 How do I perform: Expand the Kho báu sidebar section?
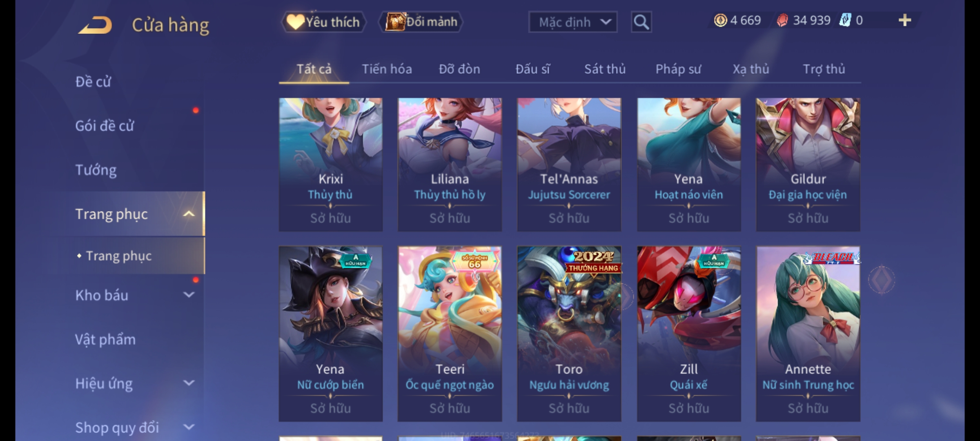[x=189, y=295]
